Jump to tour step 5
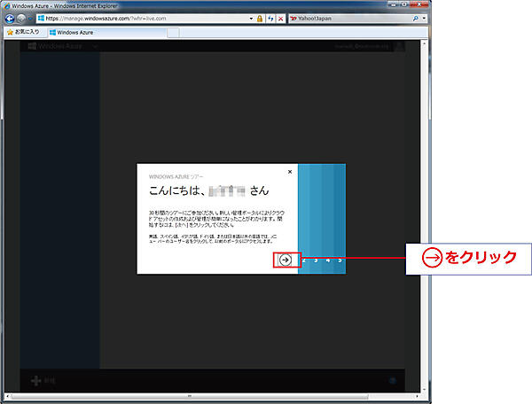Image resolution: width=532 pixels, height=404 pixels. click(x=340, y=260)
